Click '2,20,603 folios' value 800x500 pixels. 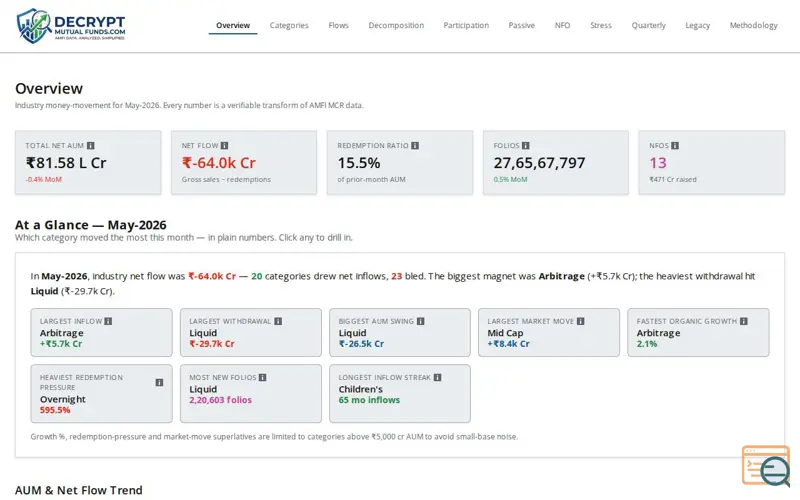tap(220, 400)
